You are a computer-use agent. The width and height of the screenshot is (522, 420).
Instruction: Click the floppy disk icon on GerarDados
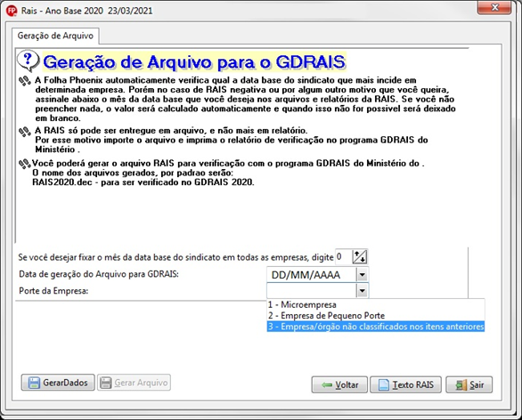(x=34, y=383)
